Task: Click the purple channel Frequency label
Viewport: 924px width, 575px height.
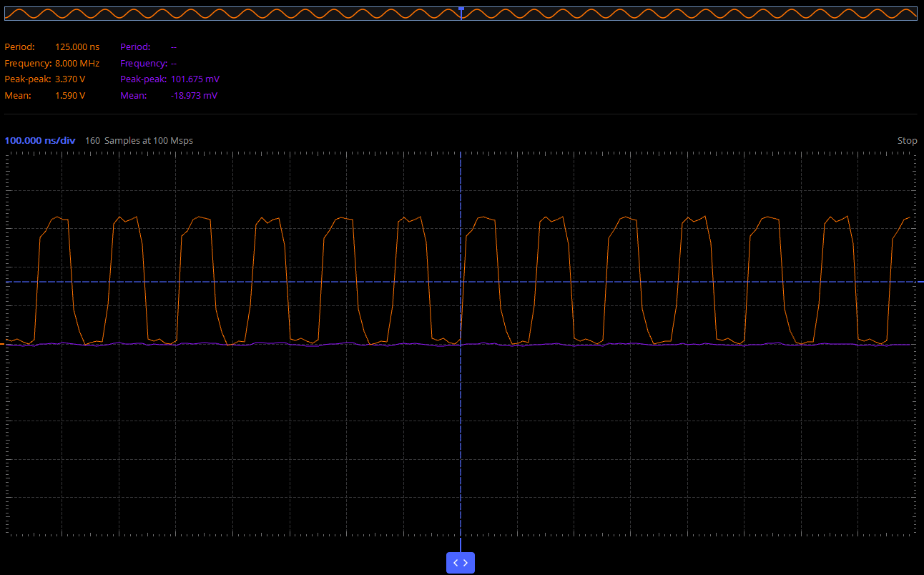Action: point(144,64)
